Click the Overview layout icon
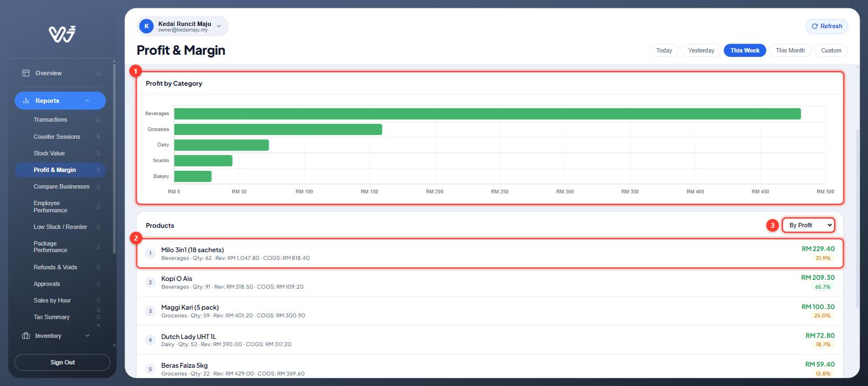Image resolution: width=868 pixels, height=386 pixels. tap(25, 73)
